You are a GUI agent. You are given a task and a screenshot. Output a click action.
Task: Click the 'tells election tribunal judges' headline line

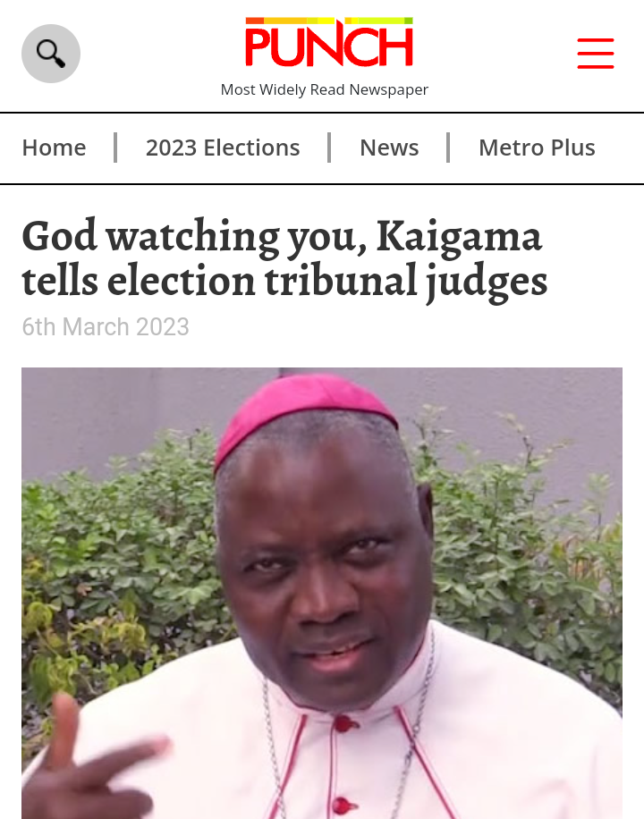click(285, 282)
